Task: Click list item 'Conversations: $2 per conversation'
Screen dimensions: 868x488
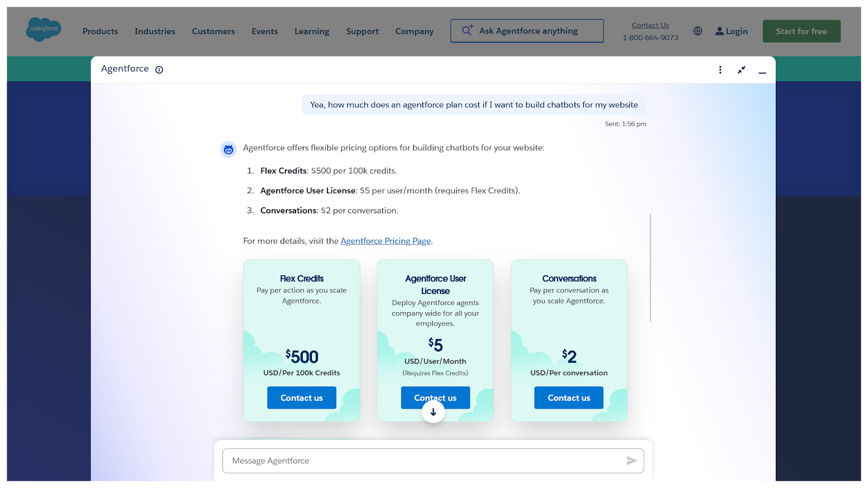Action: pyautogui.click(x=329, y=211)
